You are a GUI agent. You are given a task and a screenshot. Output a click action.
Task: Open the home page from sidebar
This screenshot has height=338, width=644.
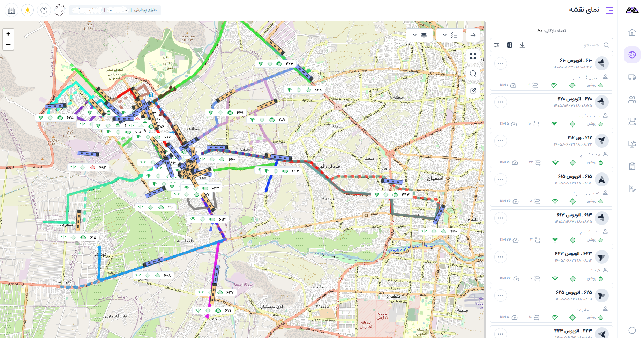632,32
